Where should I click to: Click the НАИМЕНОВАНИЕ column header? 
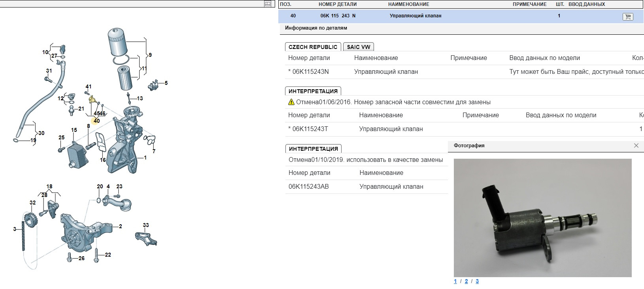click(x=409, y=4)
